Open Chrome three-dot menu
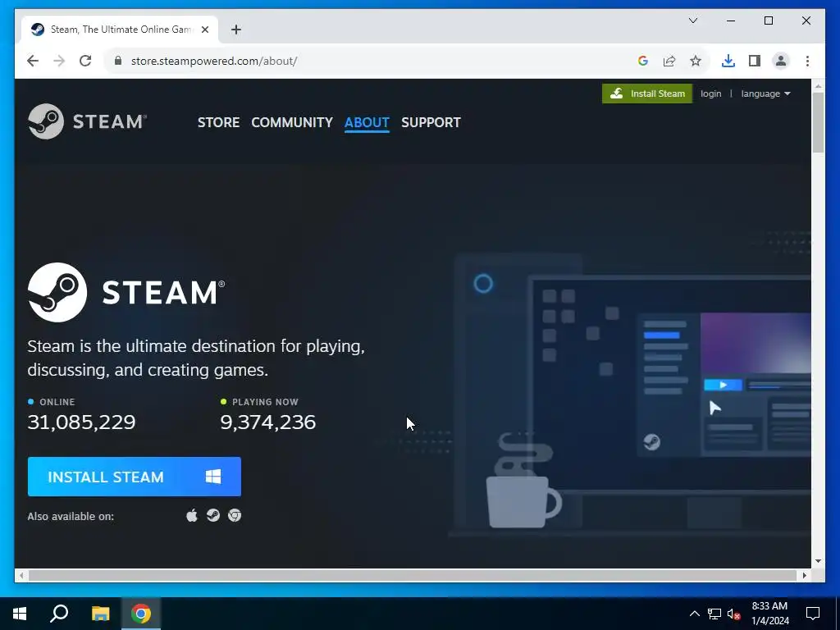Viewport: 840px width, 630px height. [x=807, y=61]
